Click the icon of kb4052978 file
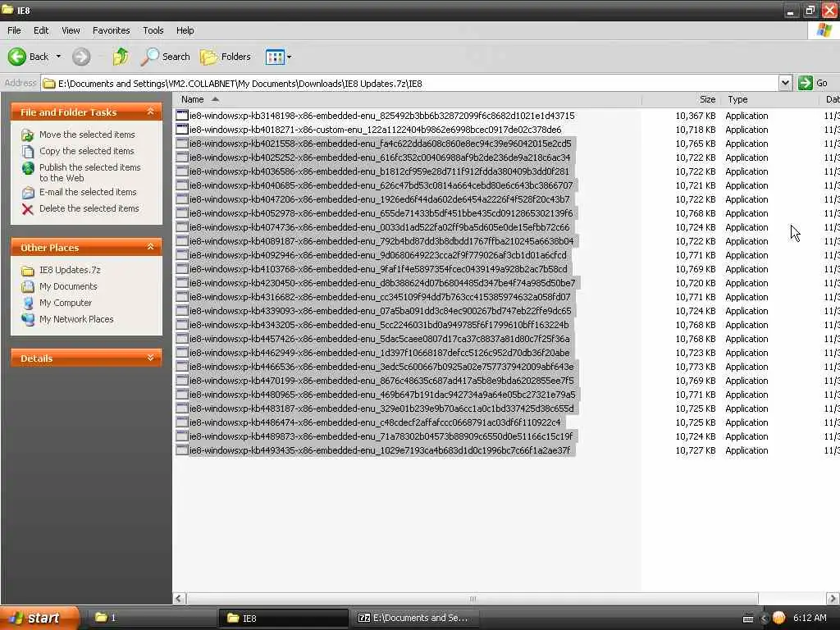Screen dimensions: 840x630 [182, 212]
